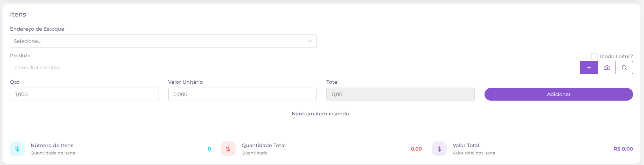Click the red dollar icon for Quantidade Total
The width and height of the screenshot is (644, 165).
228,149
